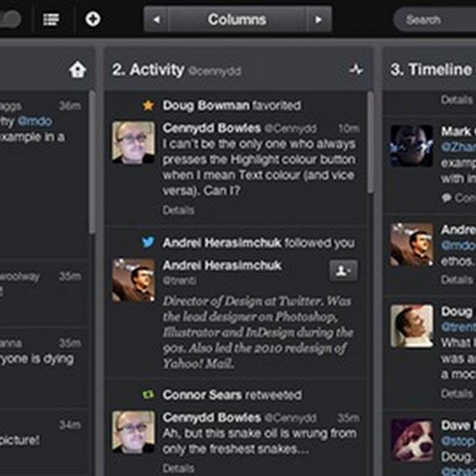The width and height of the screenshot is (476, 476).
Task: Click the add column plus icon
Action: (x=93, y=19)
